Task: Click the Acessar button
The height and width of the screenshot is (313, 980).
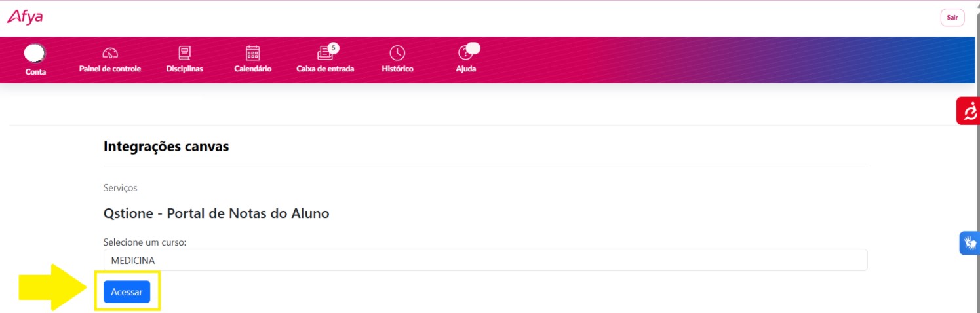Action: pos(127,292)
